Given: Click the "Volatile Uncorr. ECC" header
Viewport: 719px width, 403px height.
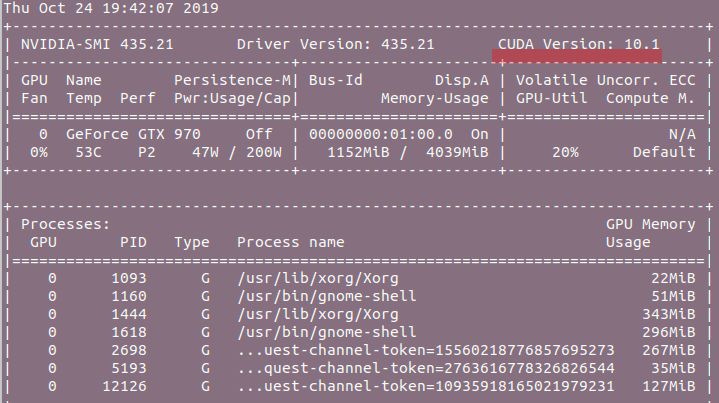Looking at the screenshot, I should (x=606, y=80).
